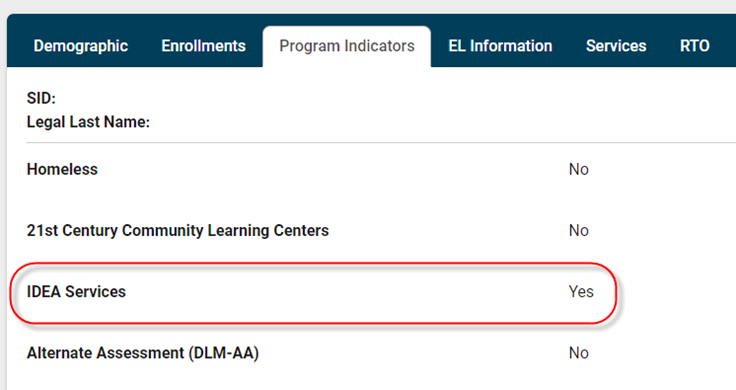Click the Homeless indicator label
Screen dimensions: 736x390
point(62,169)
